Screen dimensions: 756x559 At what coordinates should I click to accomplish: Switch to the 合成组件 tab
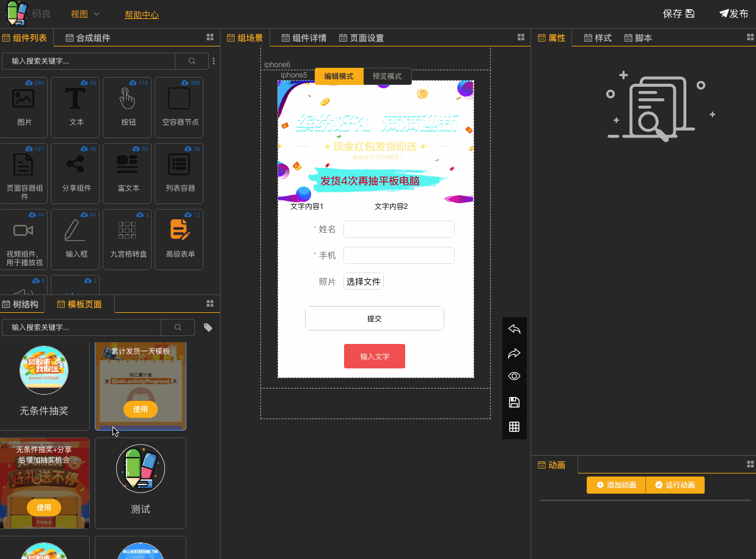pyautogui.click(x=88, y=38)
